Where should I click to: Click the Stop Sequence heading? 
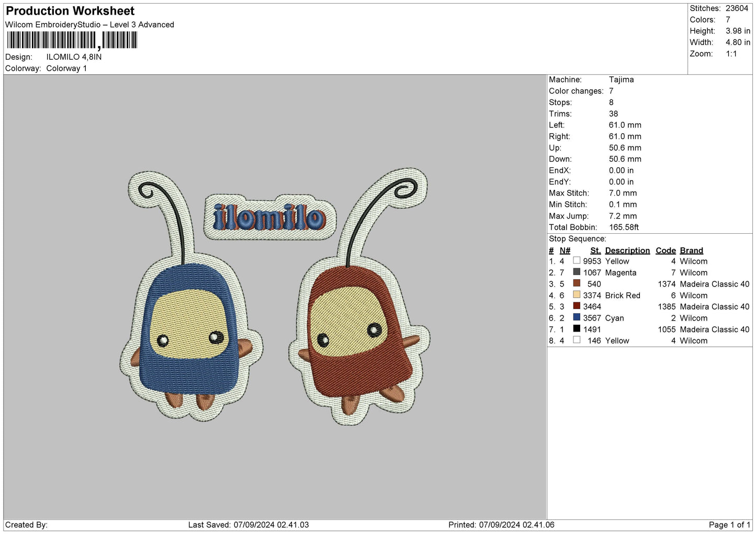pyautogui.click(x=578, y=239)
